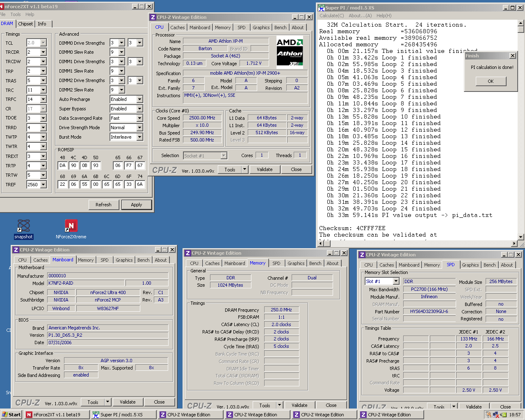Open the Calculate(C) menu in Super PI
This screenshot has height=420, width=525.
pos(332,16)
